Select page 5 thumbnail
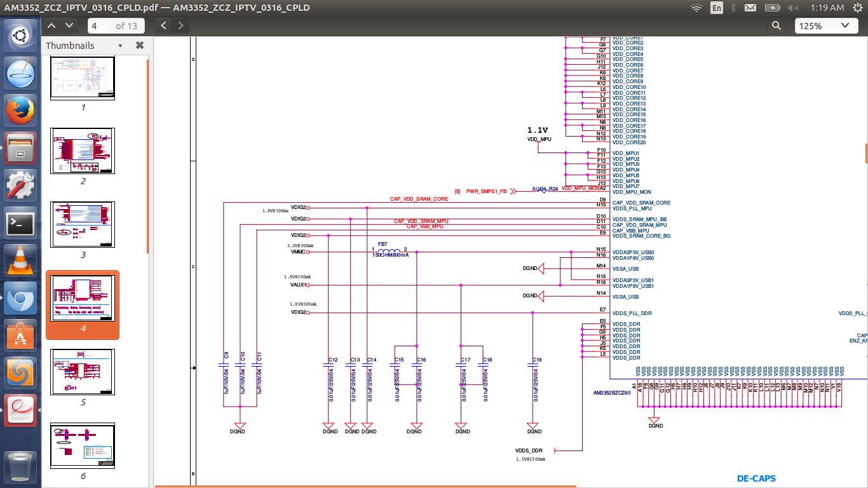This screenshot has height=488, width=868. click(83, 372)
